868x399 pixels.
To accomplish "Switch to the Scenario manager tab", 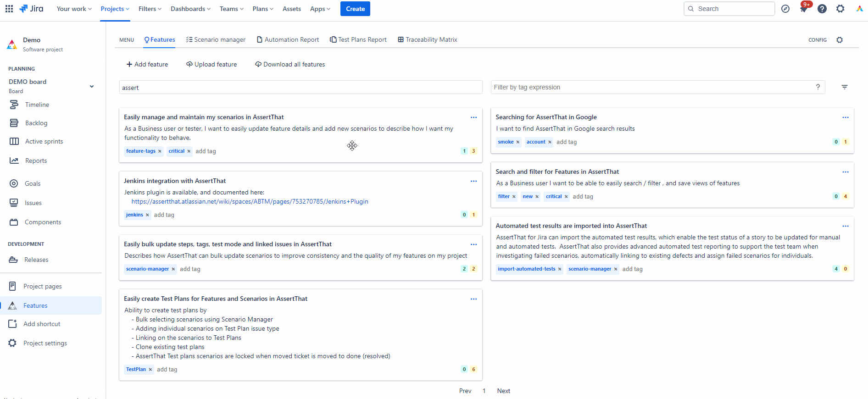I will pos(216,40).
